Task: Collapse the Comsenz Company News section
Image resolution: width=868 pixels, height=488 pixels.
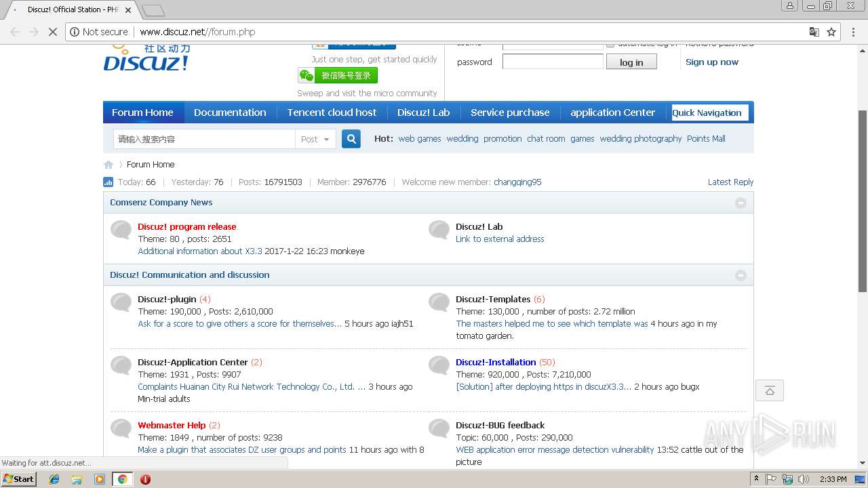Action: pos(741,203)
